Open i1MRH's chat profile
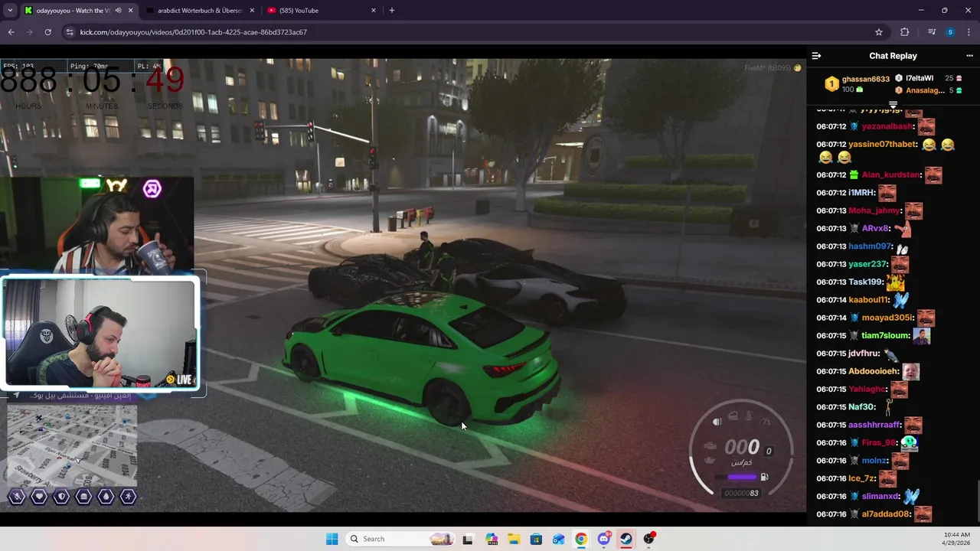 click(861, 193)
